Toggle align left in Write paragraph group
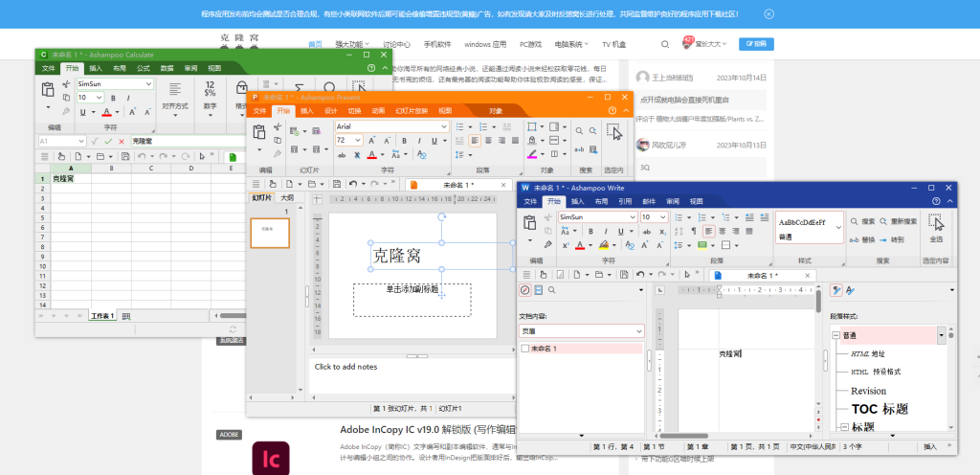The width and height of the screenshot is (980, 475). [709, 231]
